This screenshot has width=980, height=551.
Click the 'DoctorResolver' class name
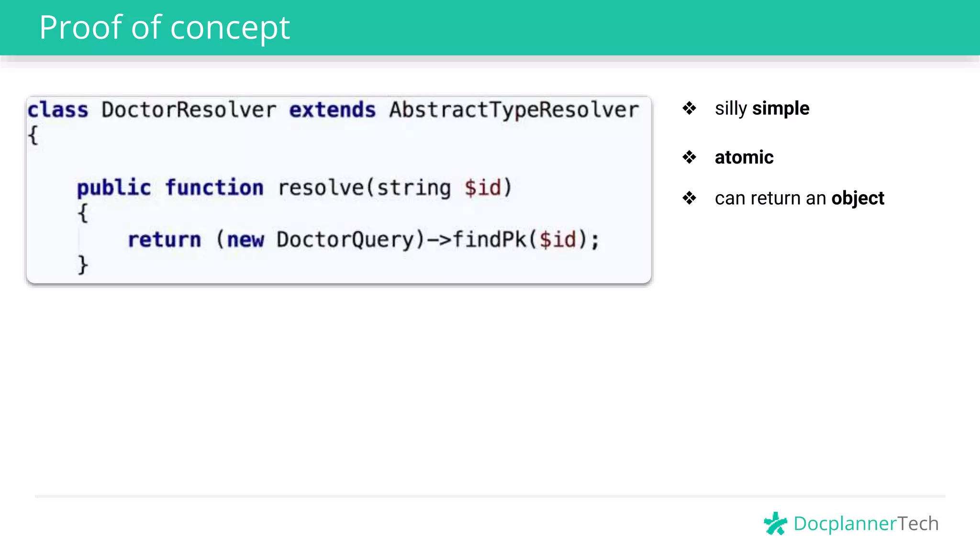(x=189, y=110)
